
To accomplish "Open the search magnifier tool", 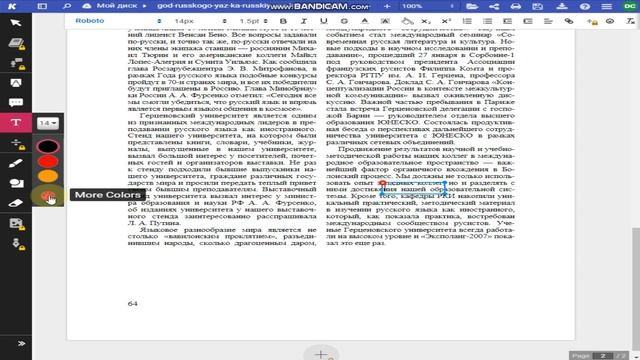I will click(67, 6).
